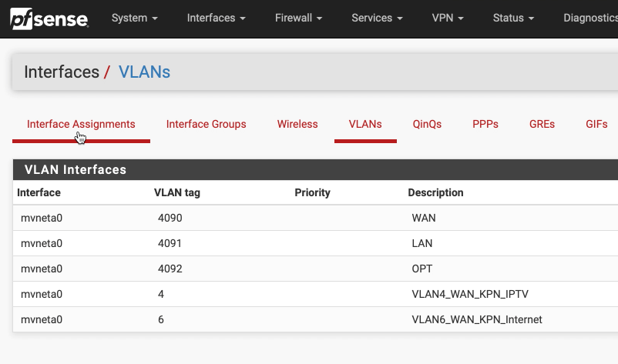Select mvneta0 in the OPT row

(42, 269)
